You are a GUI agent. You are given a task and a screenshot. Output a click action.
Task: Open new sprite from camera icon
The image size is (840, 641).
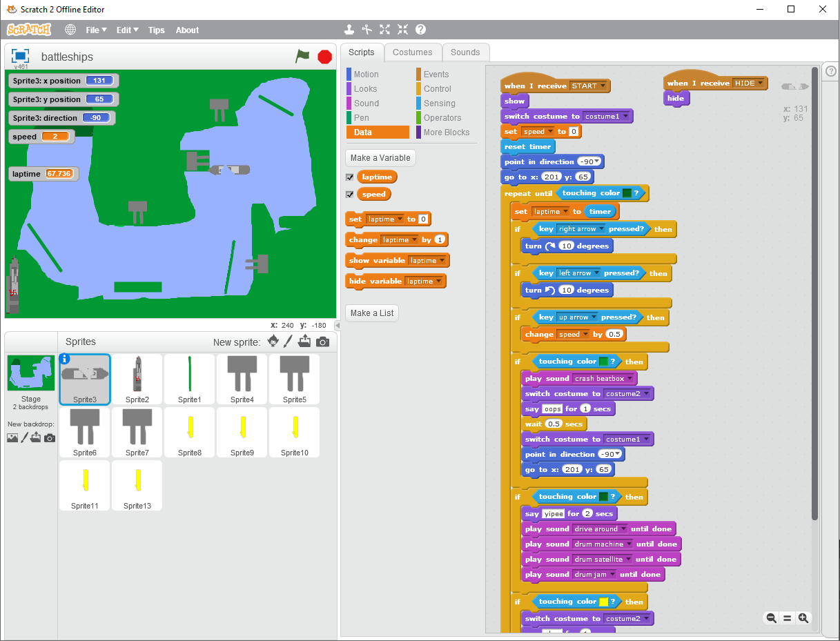(x=322, y=342)
